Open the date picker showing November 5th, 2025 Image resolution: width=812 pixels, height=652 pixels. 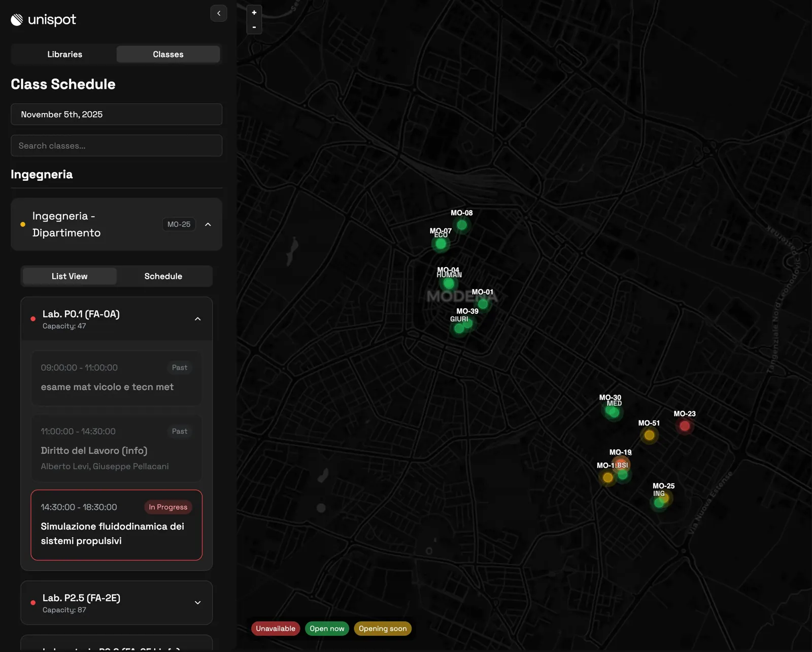click(x=116, y=114)
